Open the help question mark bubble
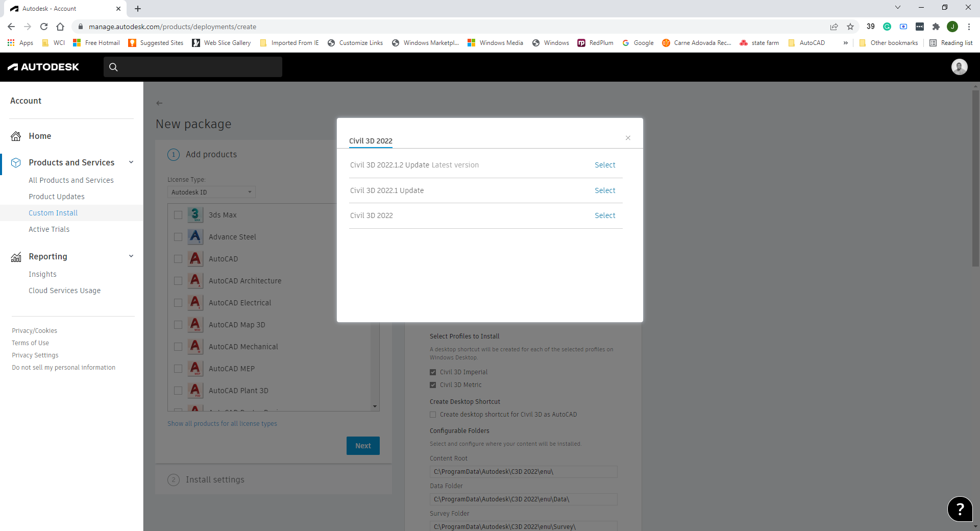The width and height of the screenshot is (980, 531). pyautogui.click(x=960, y=509)
